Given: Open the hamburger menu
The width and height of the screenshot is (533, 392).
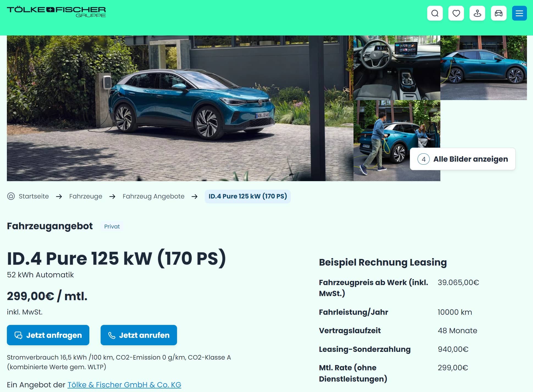Looking at the screenshot, I should click(519, 13).
